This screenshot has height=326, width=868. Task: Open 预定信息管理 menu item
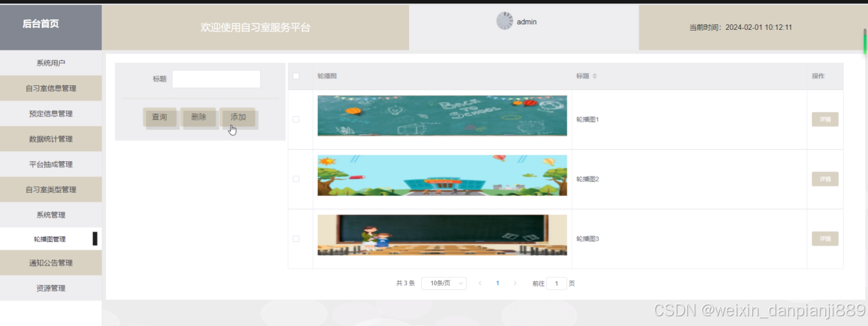tap(51, 114)
